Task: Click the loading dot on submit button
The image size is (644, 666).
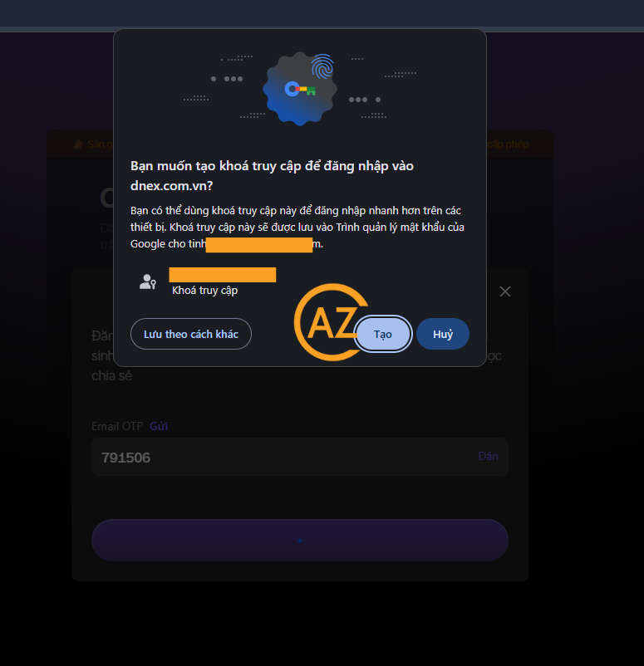Action: pos(300,541)
